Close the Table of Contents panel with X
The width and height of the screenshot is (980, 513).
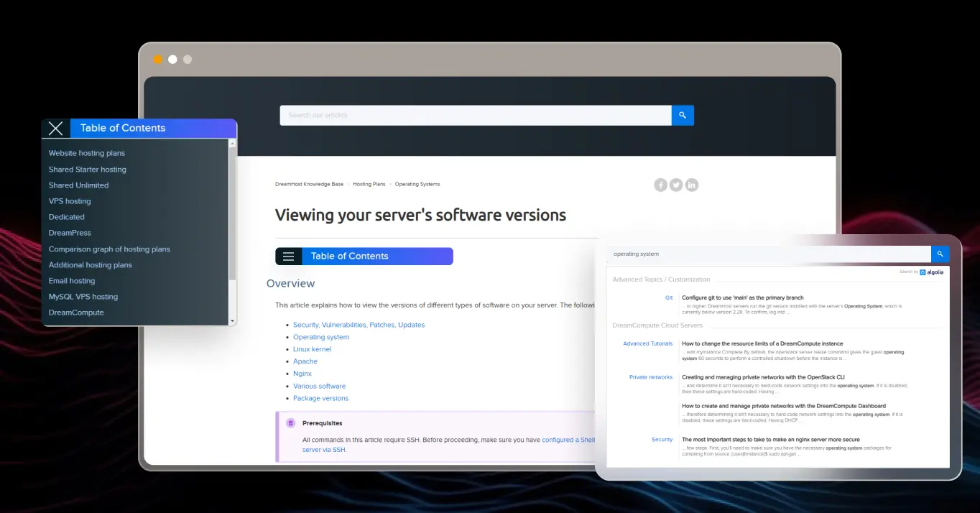56,129
